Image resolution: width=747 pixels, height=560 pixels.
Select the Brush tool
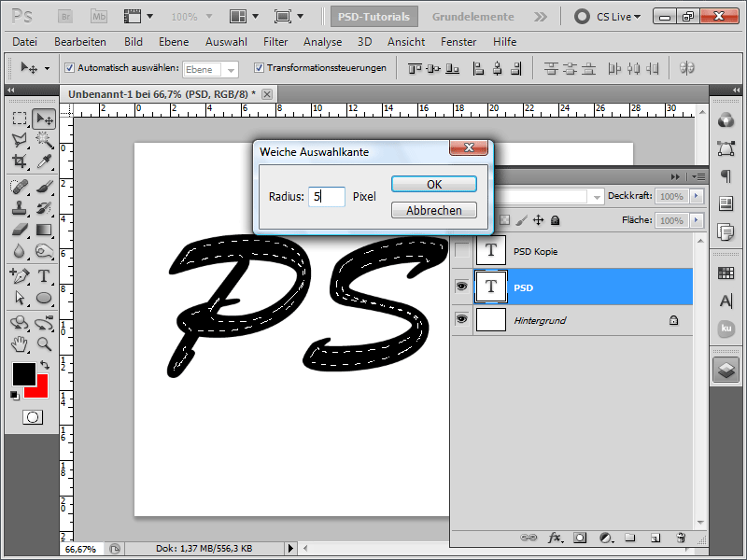[x=44, y=187]
